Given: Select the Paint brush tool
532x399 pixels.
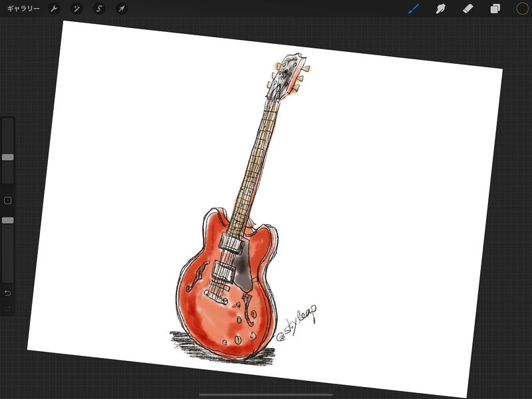Looking at the screenshot, I should pyautogui.click(x=413, y=9).
